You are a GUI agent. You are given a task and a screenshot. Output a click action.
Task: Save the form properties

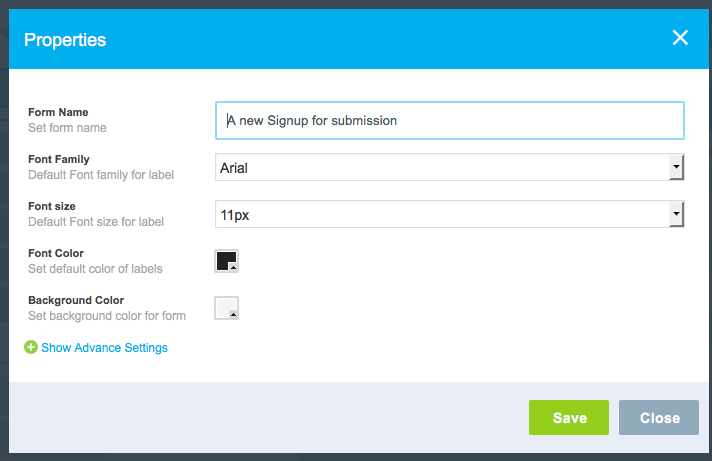[569, 417]
